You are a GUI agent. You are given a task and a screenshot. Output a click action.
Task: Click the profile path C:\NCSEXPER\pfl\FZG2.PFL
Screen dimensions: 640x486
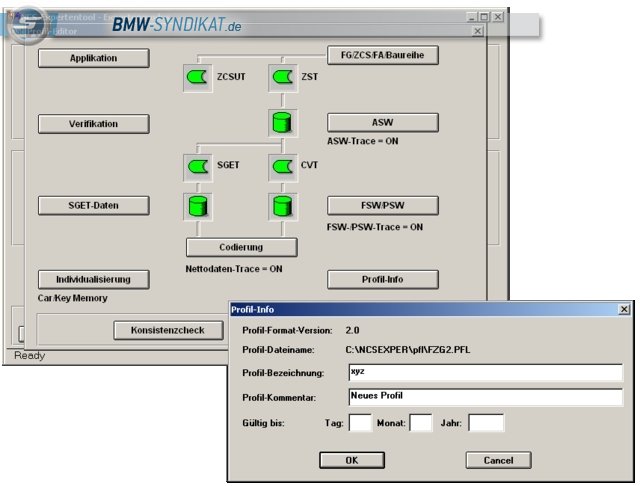tap(408, 350)
